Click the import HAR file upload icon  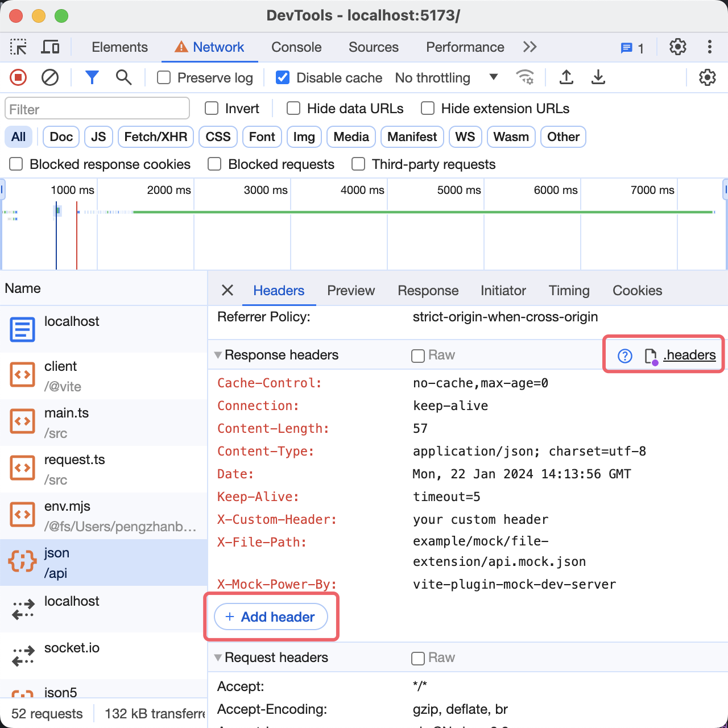pyautogui.click(x=566, y=77)
